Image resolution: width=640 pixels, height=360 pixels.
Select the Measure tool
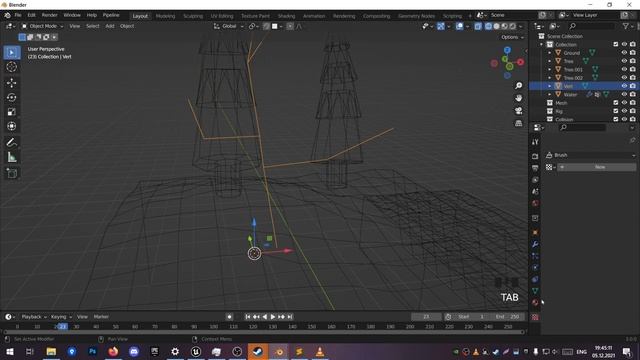pyautogui.click(x=11, y=157)
